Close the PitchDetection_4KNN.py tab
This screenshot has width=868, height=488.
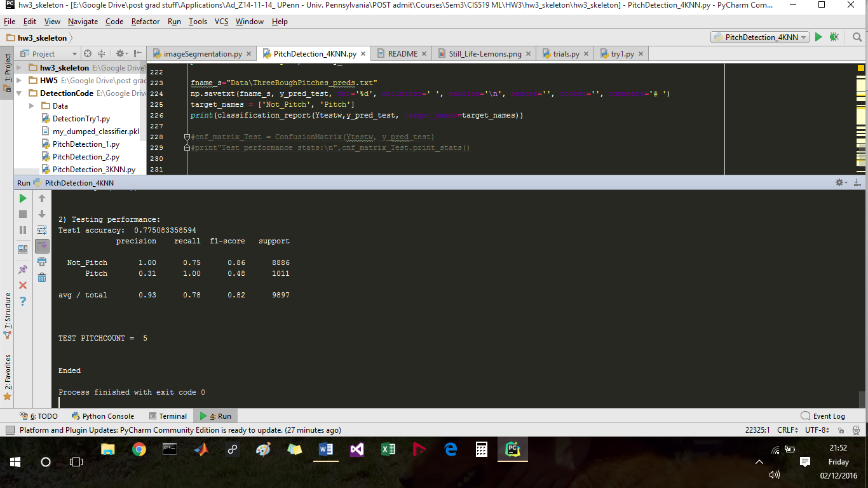click(x=362, y=54)
